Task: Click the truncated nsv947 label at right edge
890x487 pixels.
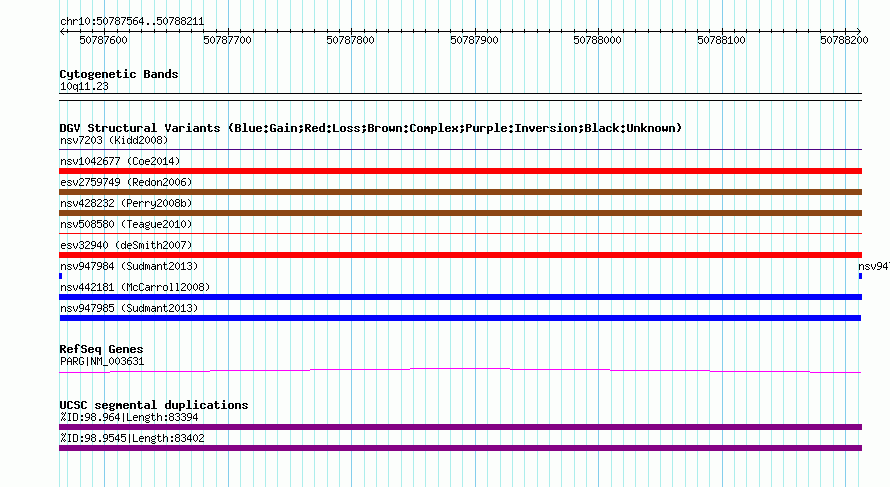Action: 874,266
